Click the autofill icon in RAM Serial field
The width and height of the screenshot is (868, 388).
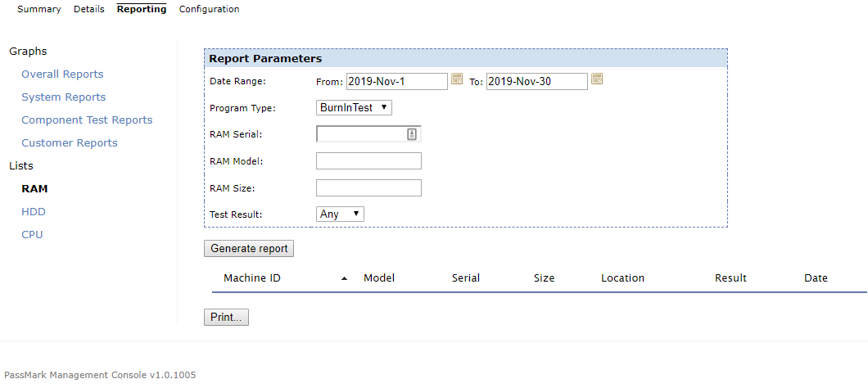(412, 134)
